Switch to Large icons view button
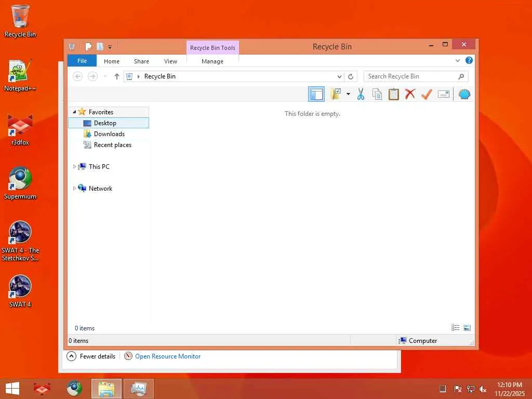Image resolution: width=532 pixels, height=399 pixels. pos(467,327)
